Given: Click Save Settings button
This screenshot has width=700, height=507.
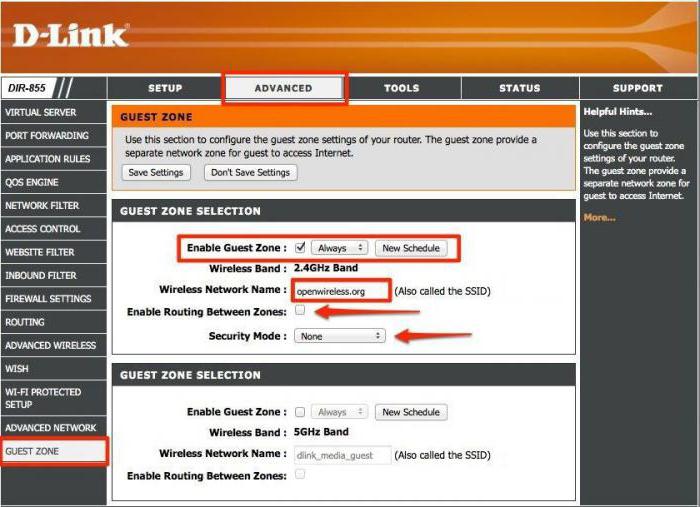Looking at the screenshot, I should click(156, 172).
